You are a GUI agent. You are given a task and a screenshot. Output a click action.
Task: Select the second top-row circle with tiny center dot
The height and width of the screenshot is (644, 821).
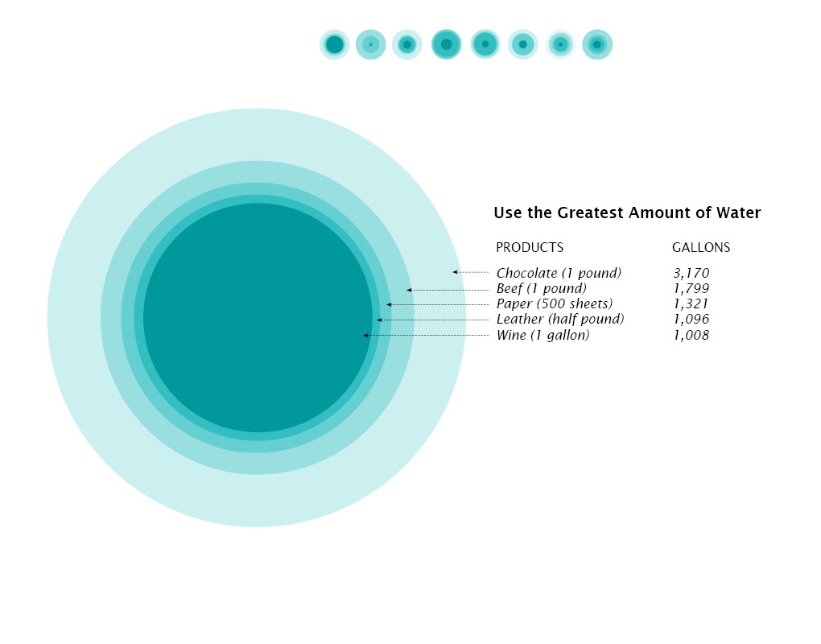(x=371, y=44)
